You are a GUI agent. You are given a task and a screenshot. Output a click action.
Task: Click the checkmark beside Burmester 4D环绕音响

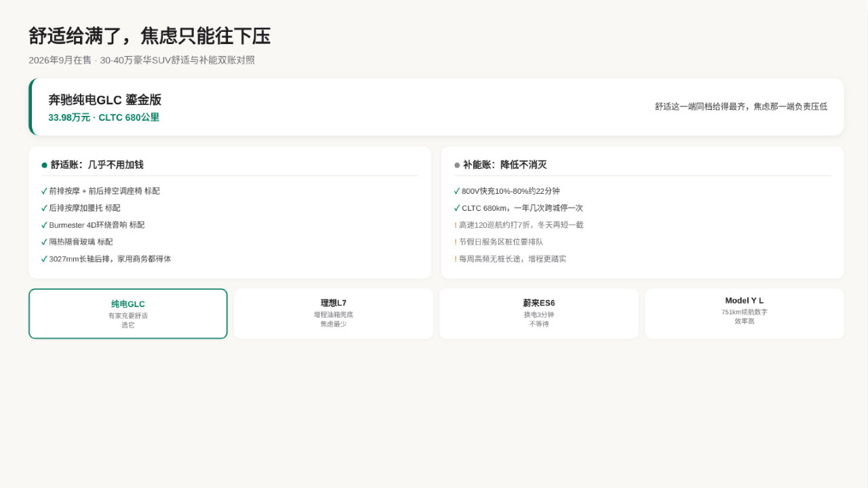[44, 225]
